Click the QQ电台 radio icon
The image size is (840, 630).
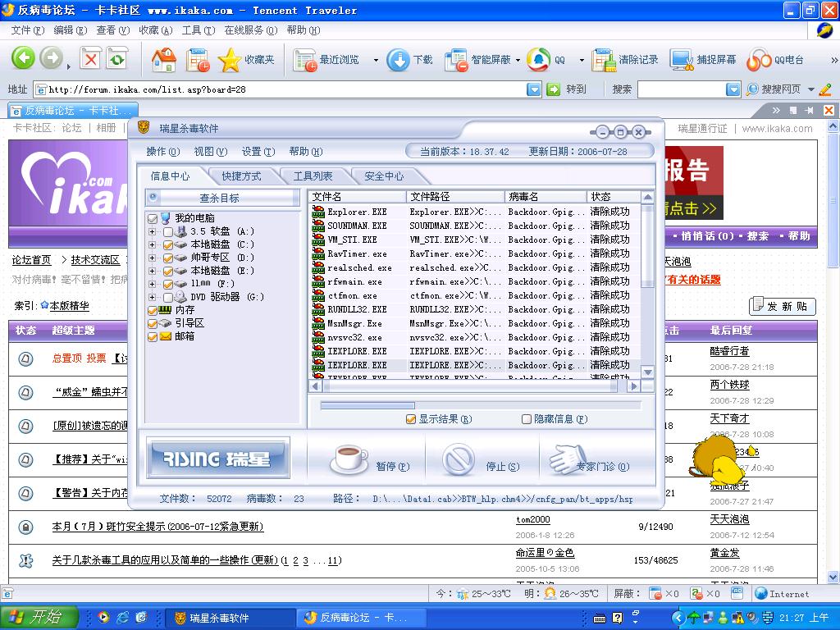coord(759,59)
